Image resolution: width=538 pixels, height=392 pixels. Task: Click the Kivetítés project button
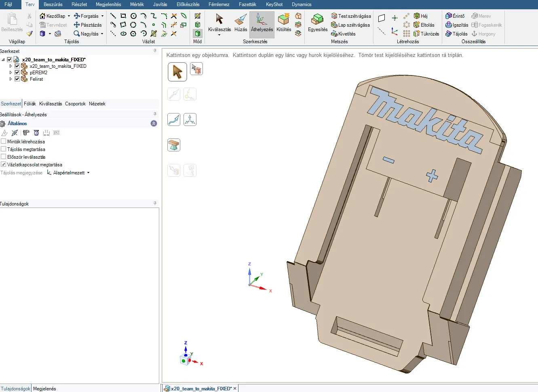343,34
